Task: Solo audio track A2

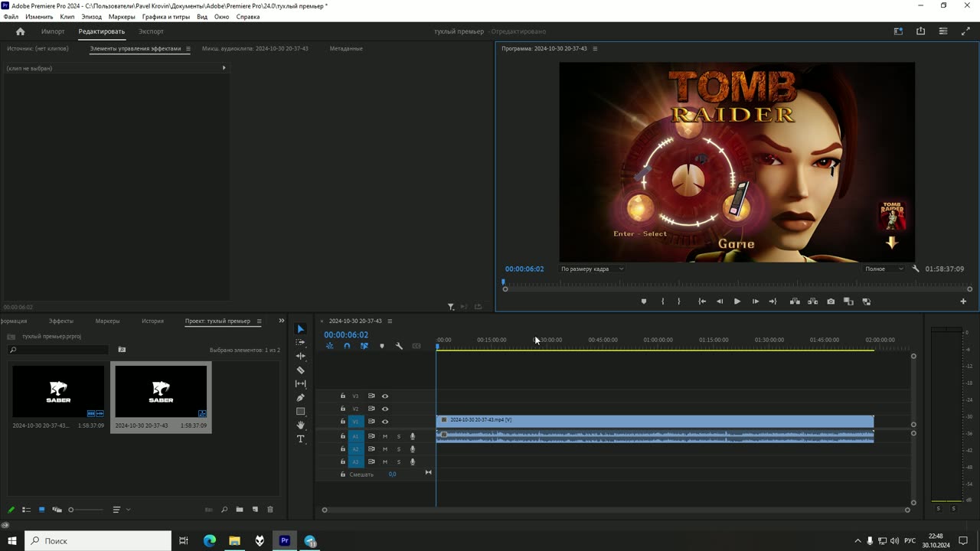Action: pyautogui.click(x=398, y=449)
